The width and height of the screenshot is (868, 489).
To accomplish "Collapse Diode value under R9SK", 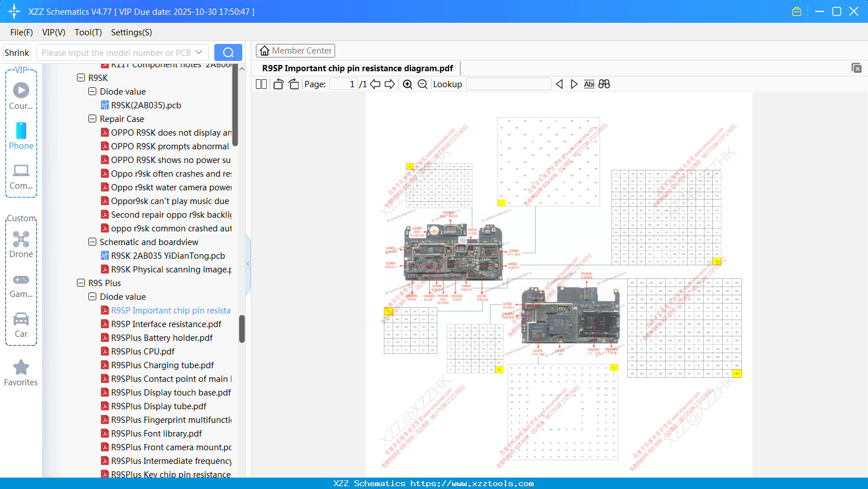I will 92,91.
